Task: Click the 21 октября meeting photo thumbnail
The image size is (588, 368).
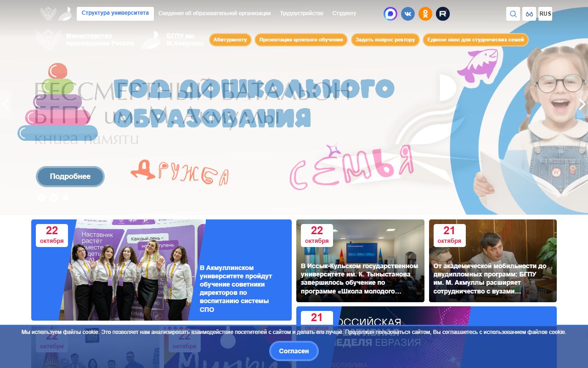Action: point(493,261)
